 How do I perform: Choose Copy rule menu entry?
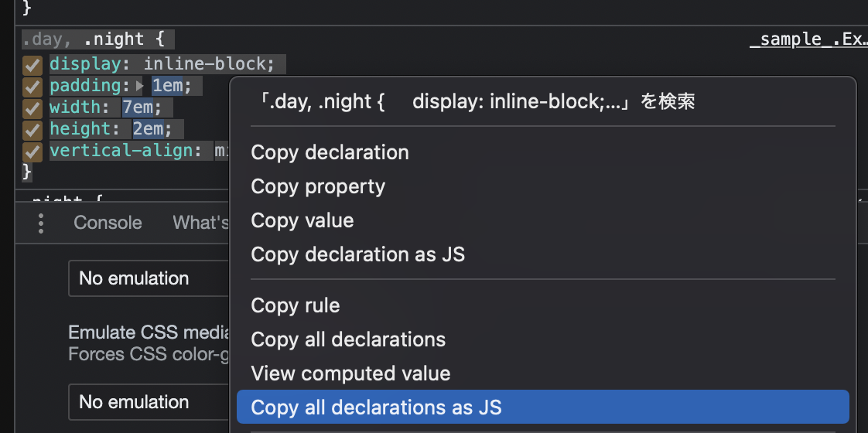296,305
